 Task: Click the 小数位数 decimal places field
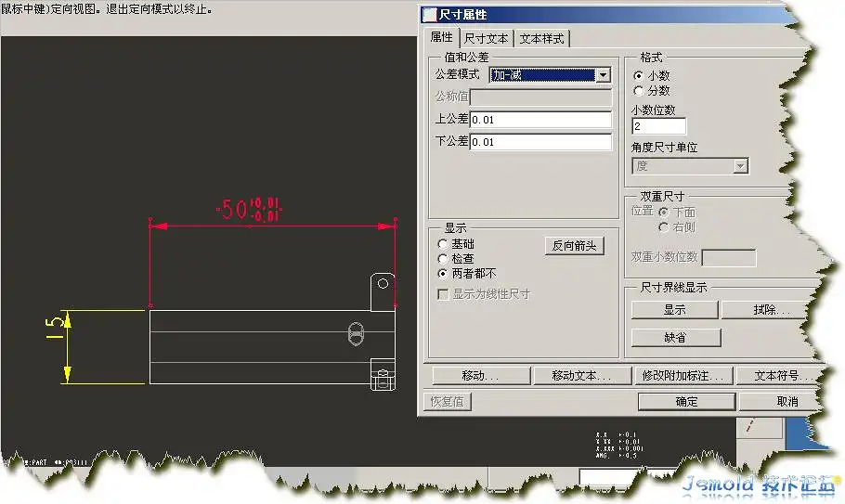[658, 126]
